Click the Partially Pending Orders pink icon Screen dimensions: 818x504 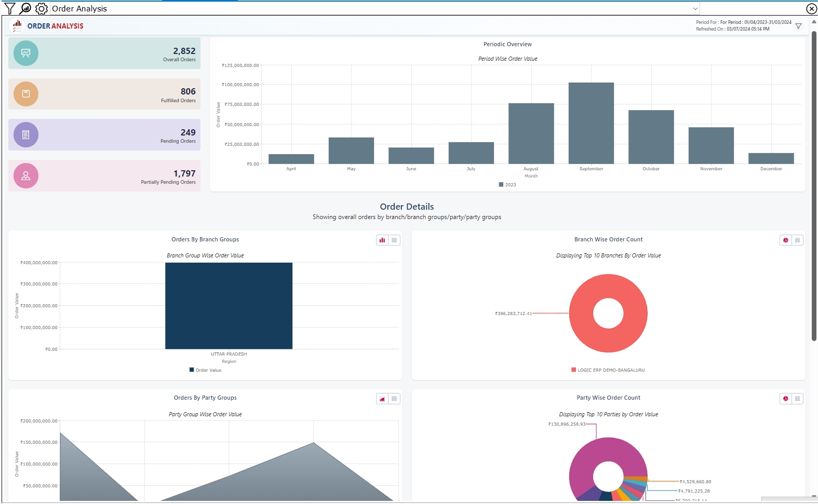pos(26,176)
